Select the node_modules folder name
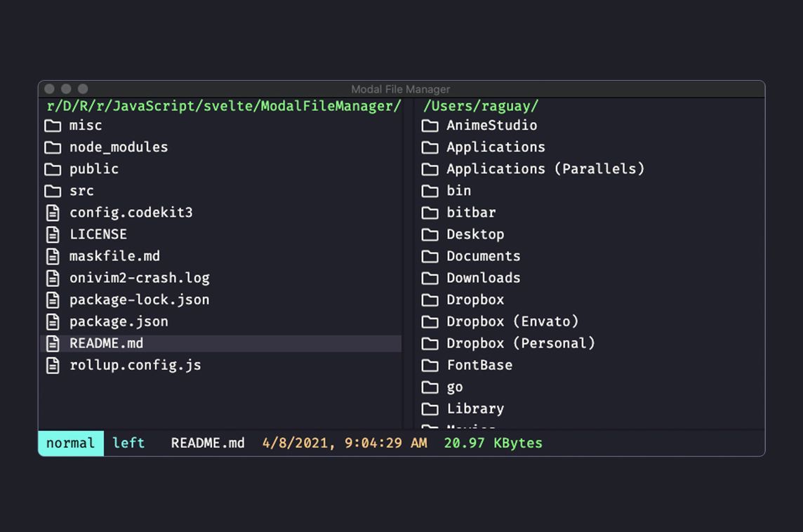This screenshot has height=532, width=803. tap(119, 147)
